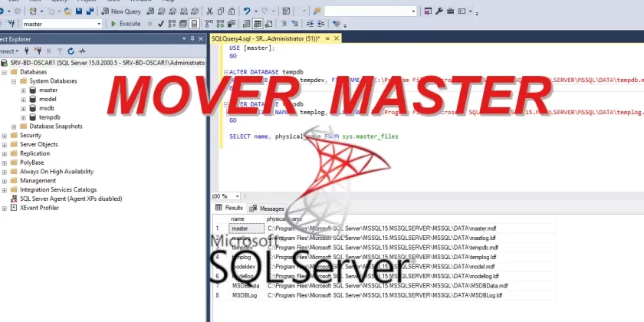Click the Save file icon
The width and height of the screenshot is (644, 322).
click(x=78, y=11)
